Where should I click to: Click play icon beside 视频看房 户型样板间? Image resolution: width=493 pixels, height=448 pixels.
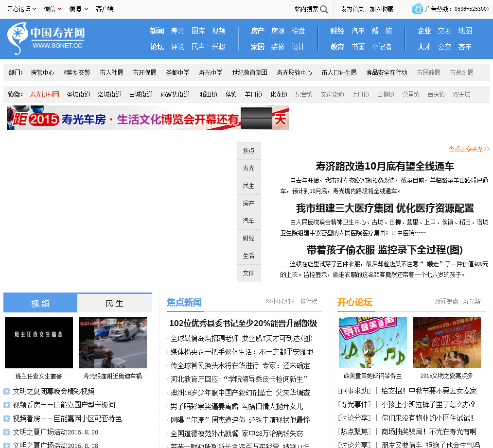point(7,405)
